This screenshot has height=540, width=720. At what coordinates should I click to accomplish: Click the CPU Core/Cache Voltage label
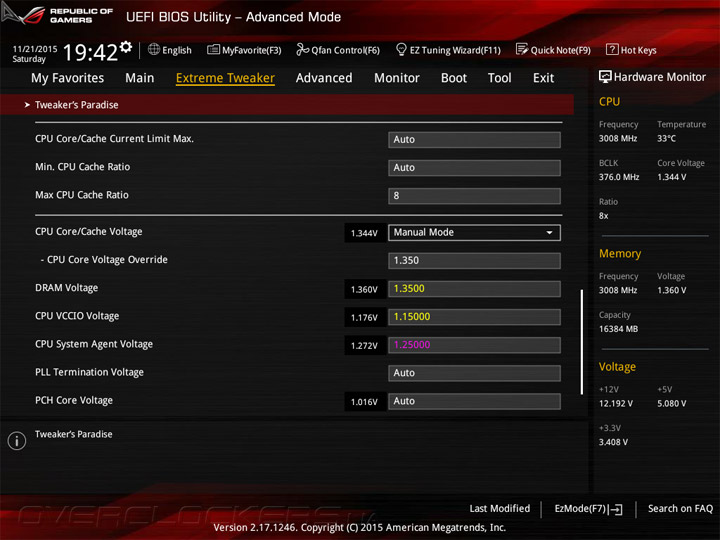pos(89,232)
